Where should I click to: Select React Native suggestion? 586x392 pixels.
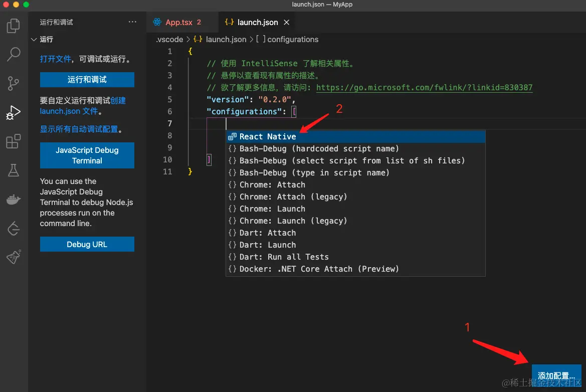pos(355,137)
